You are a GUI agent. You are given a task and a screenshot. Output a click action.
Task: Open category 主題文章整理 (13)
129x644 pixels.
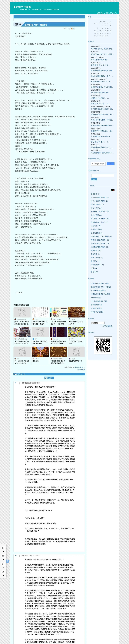point(97,204)
